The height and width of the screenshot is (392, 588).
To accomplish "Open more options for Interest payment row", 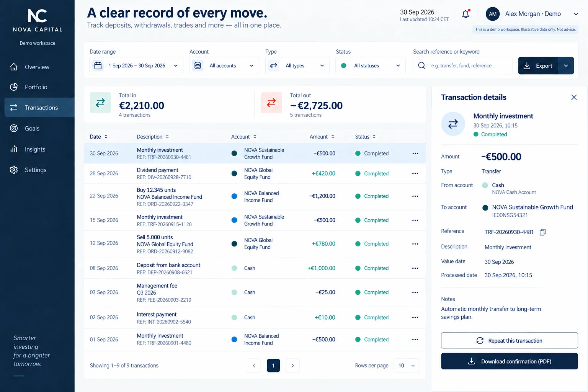I will [415, 317].
